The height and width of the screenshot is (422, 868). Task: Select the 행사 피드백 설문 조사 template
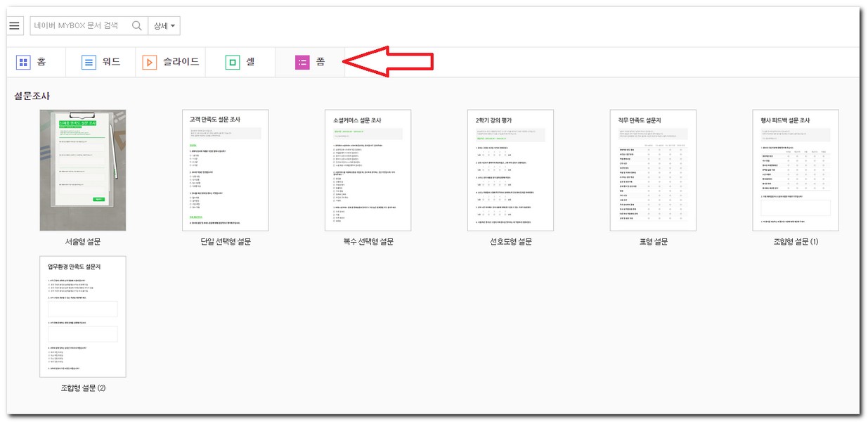point(795,170)
